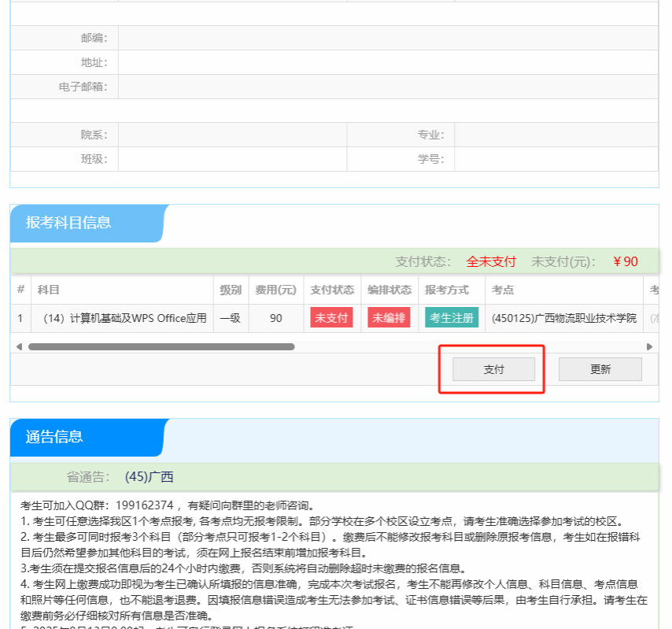Click the 支付状态 column header
672x629 pixels.
click(332, 290)
